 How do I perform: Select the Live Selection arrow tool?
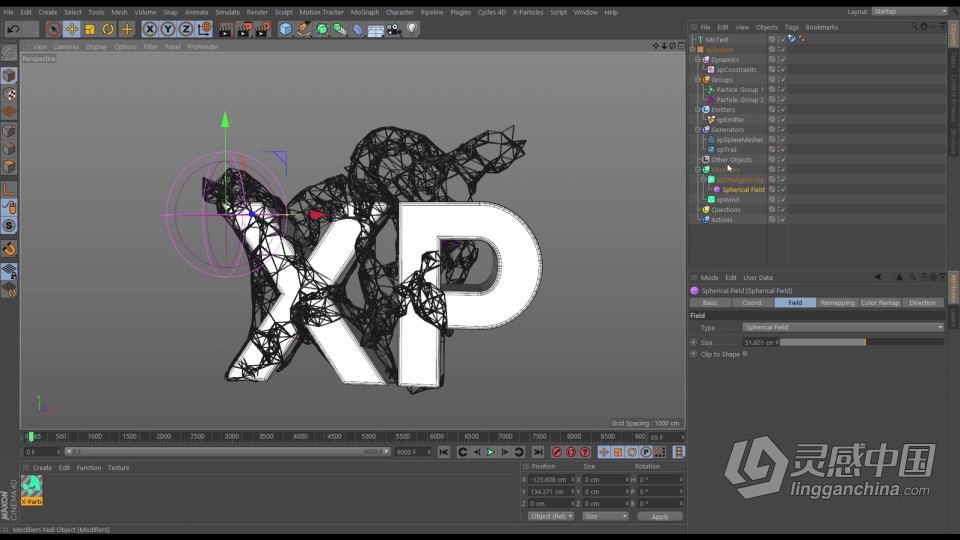click(x=53, y=29)
